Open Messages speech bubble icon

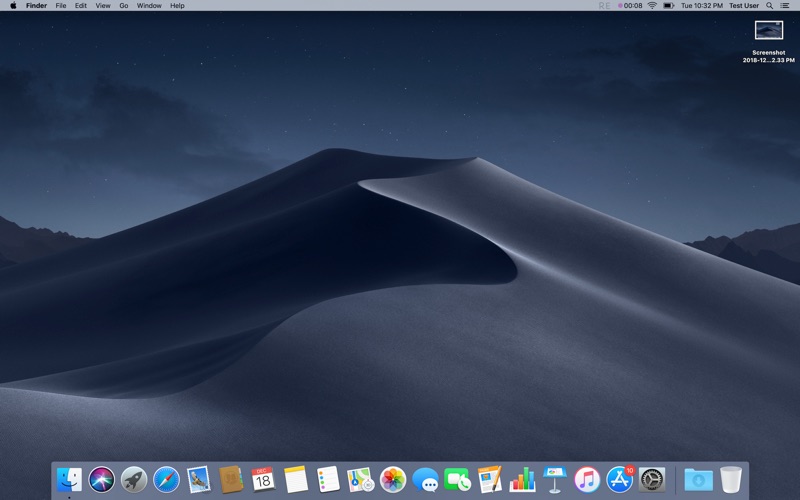[426, 480]
